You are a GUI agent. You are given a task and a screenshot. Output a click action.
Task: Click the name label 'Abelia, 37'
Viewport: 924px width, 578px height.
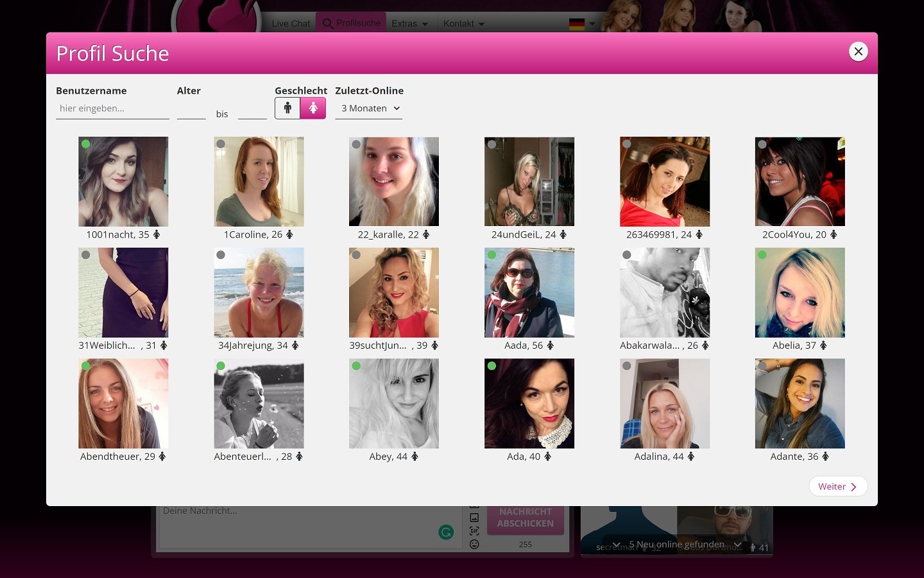point(794,346)
